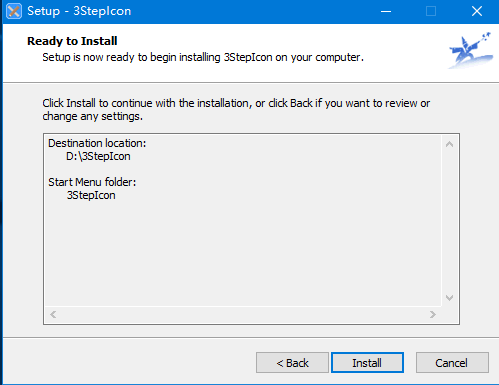This screenshot has height=385, width=499.
Task: Click the summary box scroll up arrow
Action: pos(449,144)
